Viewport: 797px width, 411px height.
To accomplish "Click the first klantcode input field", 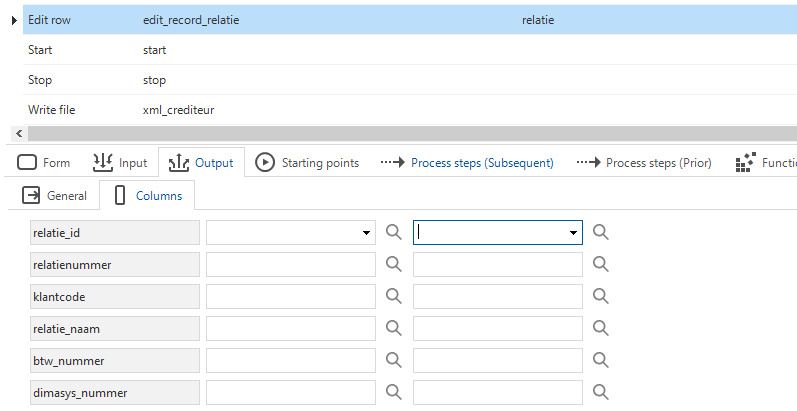I will point(291,297).
